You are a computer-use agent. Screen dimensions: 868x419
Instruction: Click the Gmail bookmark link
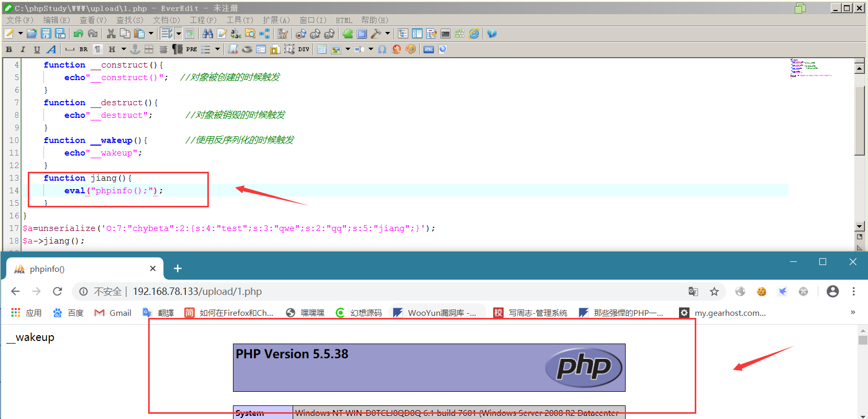[113, 313]
